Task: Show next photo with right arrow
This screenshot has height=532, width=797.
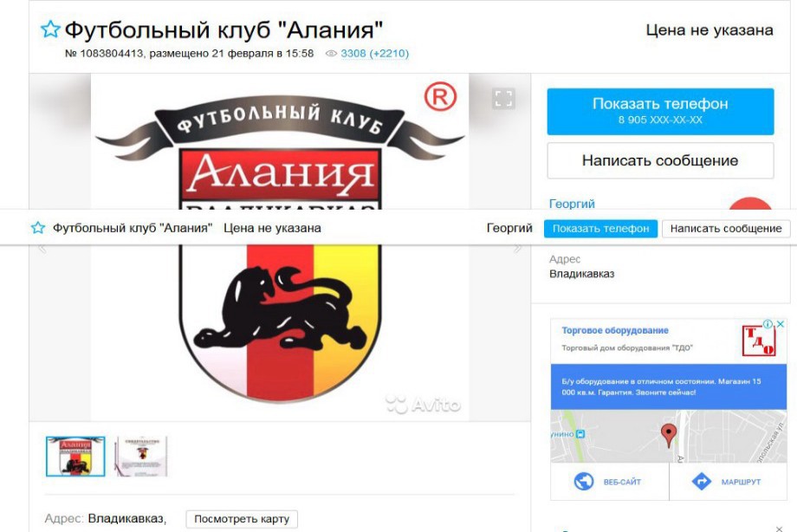Action: pyautogui.click(x=517, y=248)
